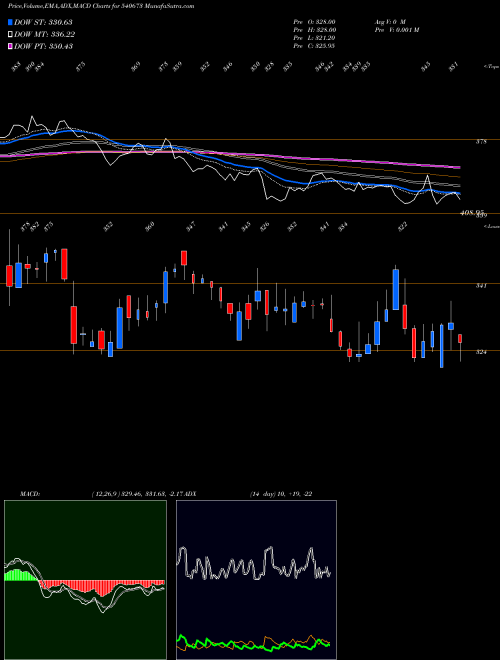Screen dimensions: 500x660
Task: Click the 'Pre L: 321.20' low value
Action: [x=314, y=38]
